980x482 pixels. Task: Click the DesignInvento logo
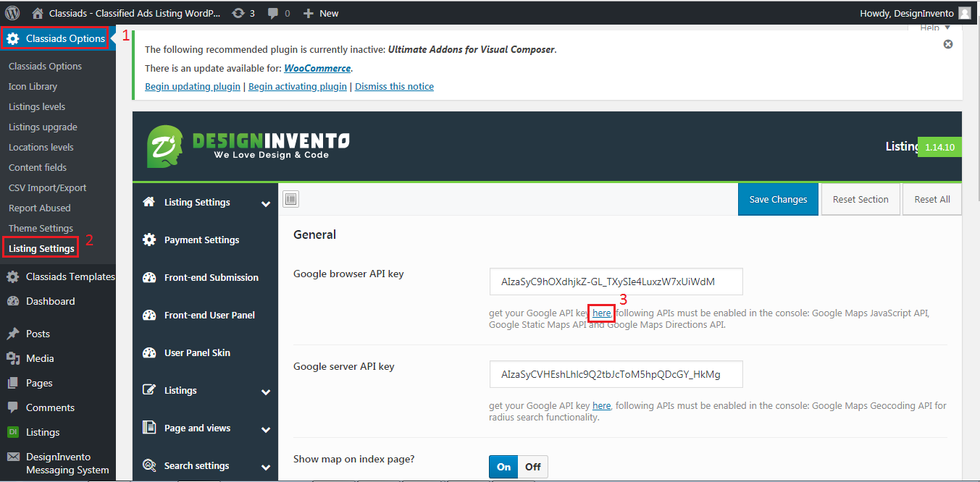click(248, 147)
